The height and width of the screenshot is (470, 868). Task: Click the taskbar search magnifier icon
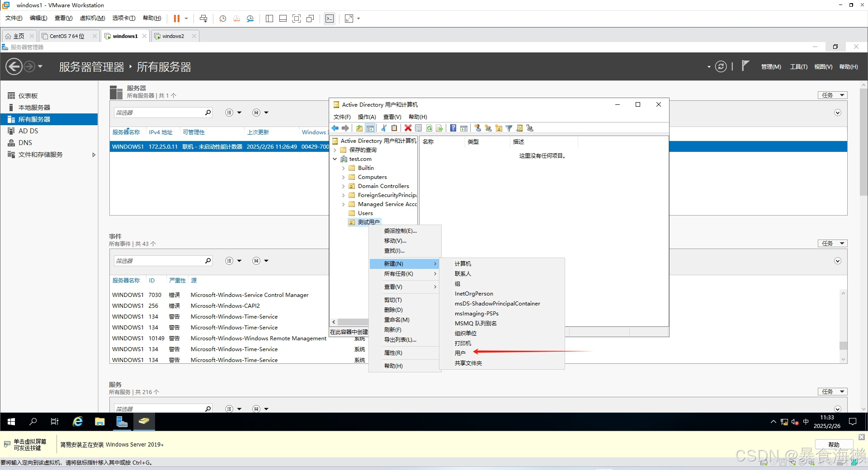33,422
